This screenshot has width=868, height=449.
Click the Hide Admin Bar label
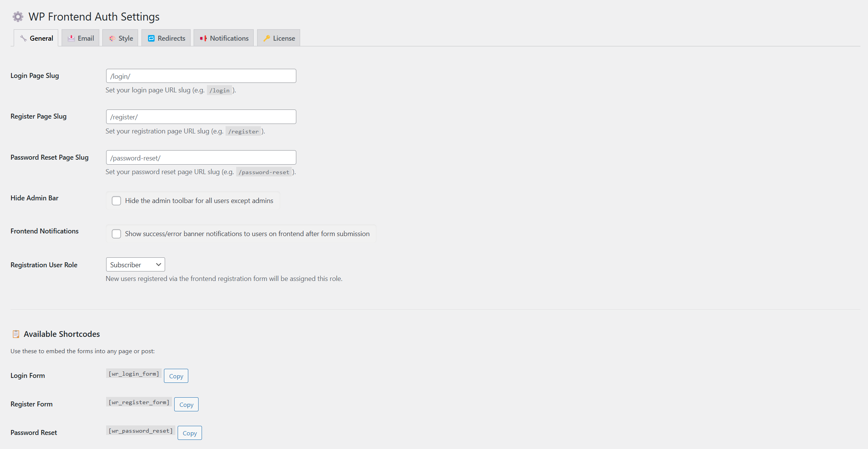(x=35, y=198)
